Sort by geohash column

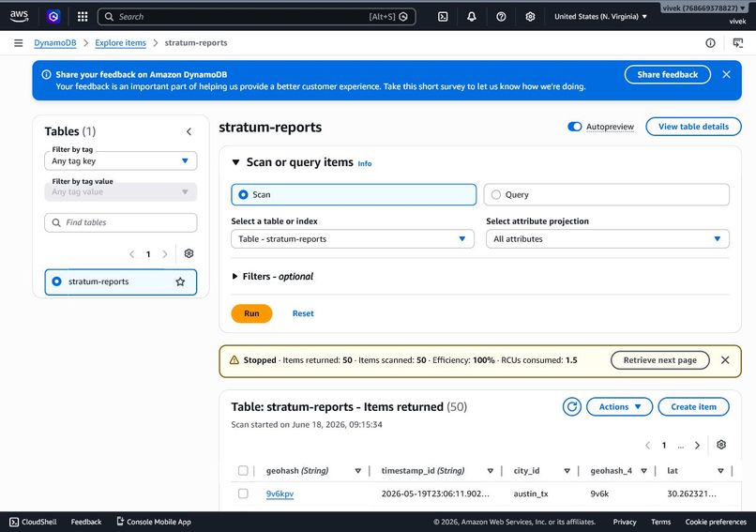pos(357,471)
